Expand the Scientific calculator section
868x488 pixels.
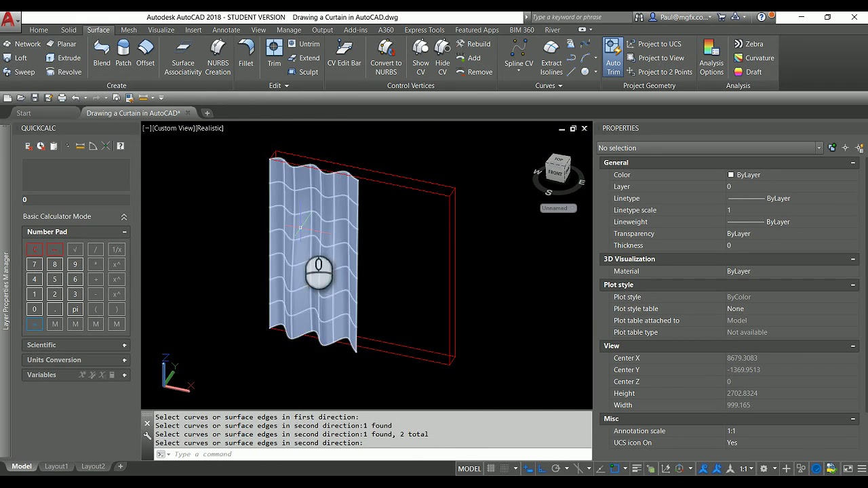[124, 345]
